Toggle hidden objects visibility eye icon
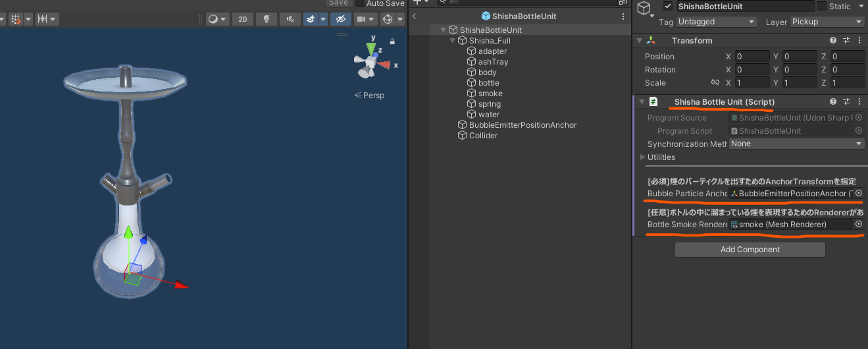 pyautogui.click(x=340, y=19)
